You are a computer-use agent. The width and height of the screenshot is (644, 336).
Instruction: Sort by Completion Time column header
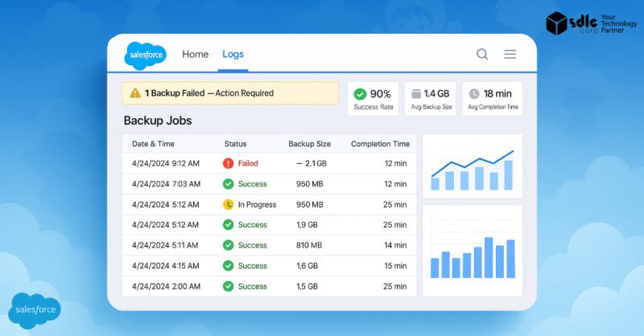tap(380, 144)
